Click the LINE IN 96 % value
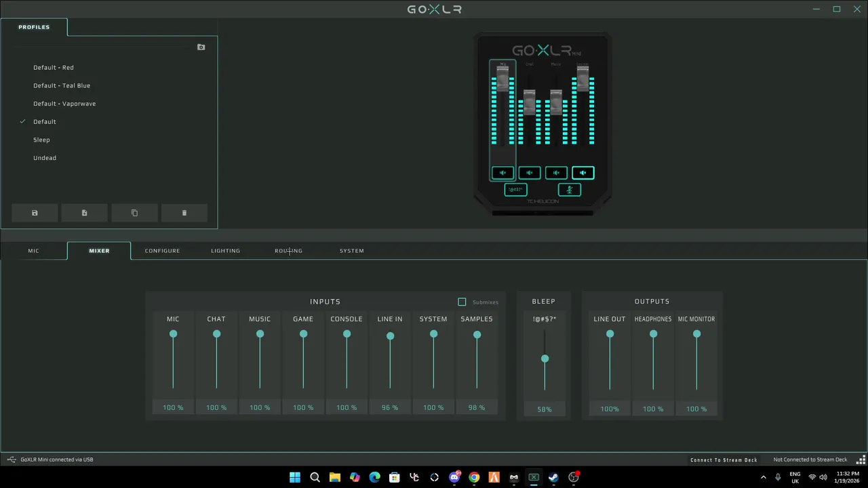This screenshot has height=488, width=868. tap(390, 407)
